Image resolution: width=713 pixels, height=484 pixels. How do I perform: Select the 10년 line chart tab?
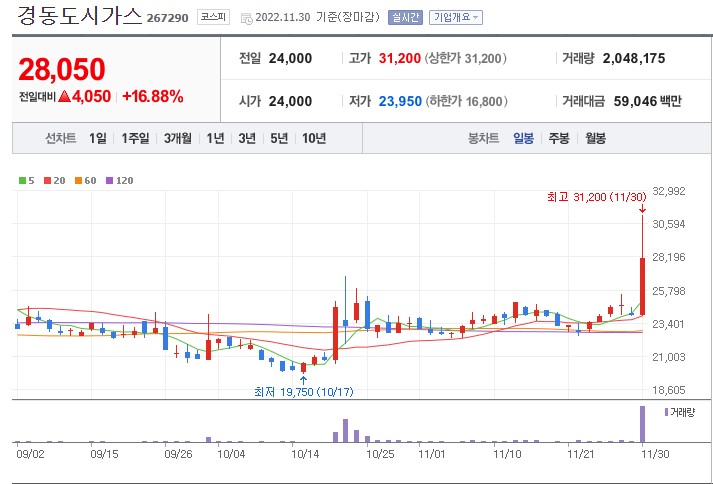(x=314, y=138)
